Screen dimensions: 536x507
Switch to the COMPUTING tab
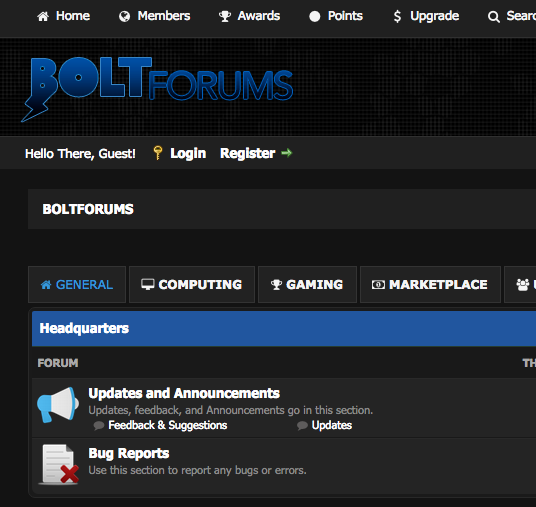pos(192,284)
